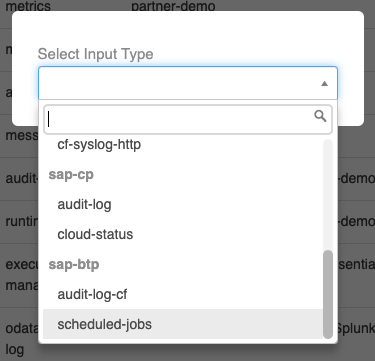This screenshot has width=375, height=361.
Task: Click the scrollbar track above the thumb
Action: click(x=328, y=195)
